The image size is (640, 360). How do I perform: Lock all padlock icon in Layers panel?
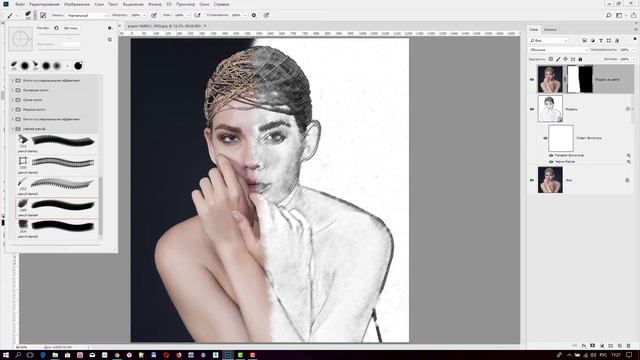(x=580, y=59)
